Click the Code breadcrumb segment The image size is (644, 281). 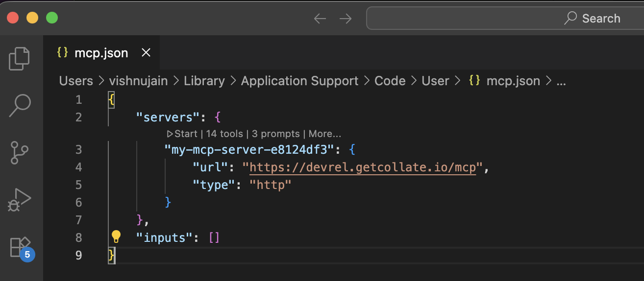click(390, 81)
